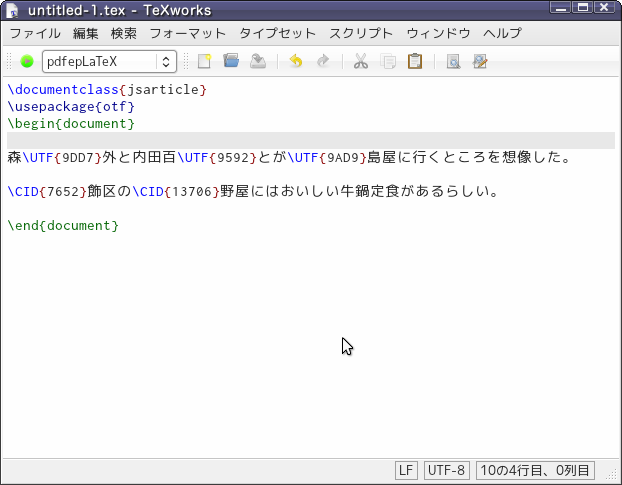
Task: Click the window resize grip in status bar
Action: coord(611,474)
